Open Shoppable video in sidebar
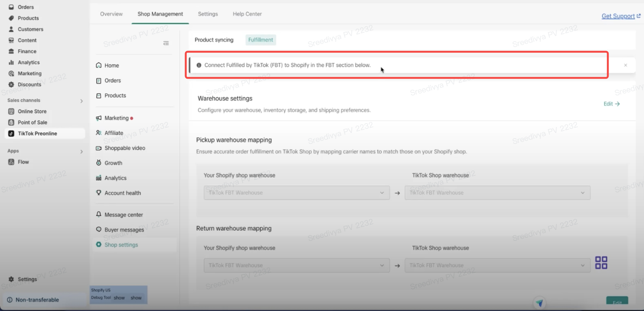The height and width of the screenshot is (311, 644). 125,148
